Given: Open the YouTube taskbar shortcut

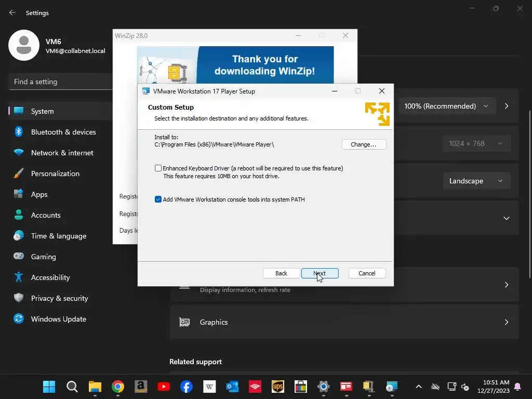Looking at the screenshot, I should coord(164,387).
